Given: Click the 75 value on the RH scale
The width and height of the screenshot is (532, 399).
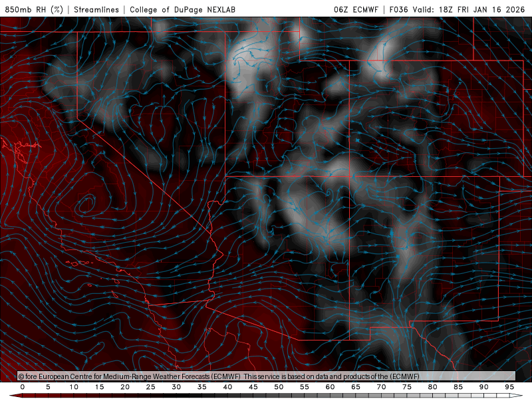Looking at the screenshot, I should click(407, 387).
